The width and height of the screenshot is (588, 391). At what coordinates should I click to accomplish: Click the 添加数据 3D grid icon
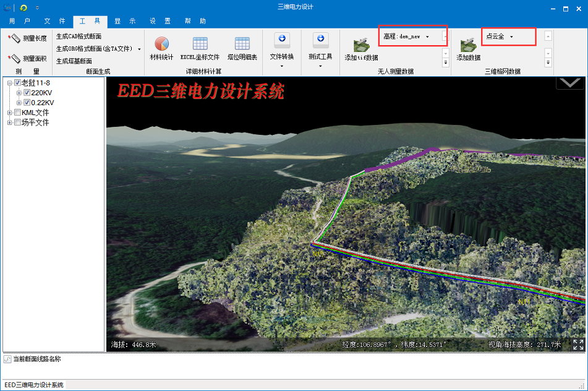[468, 46]
